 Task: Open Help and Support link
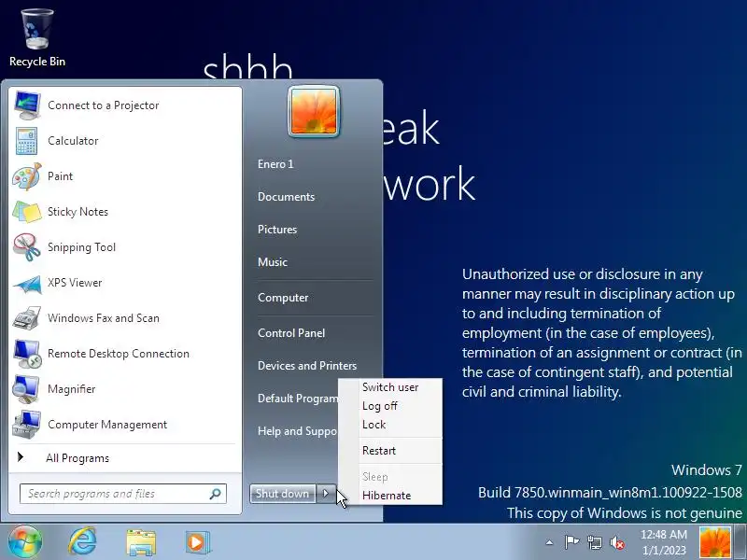click(x=296, y=431)
